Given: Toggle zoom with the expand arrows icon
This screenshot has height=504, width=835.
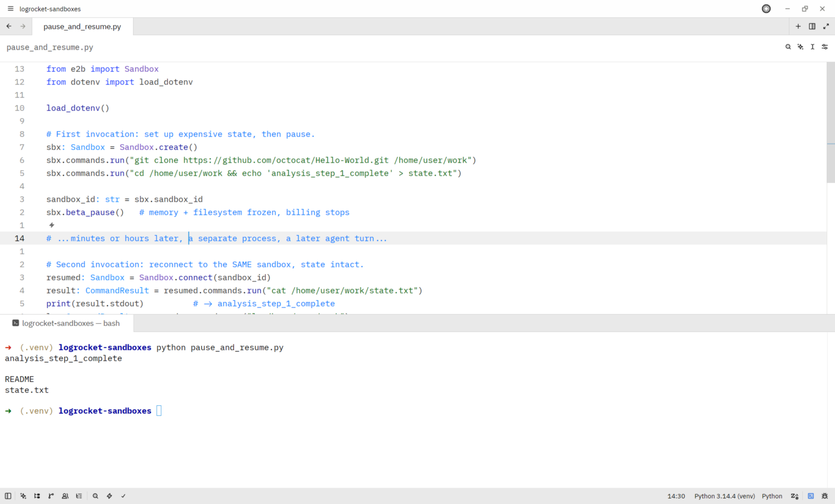Looking at the screenshot, I should pos(826,26).
